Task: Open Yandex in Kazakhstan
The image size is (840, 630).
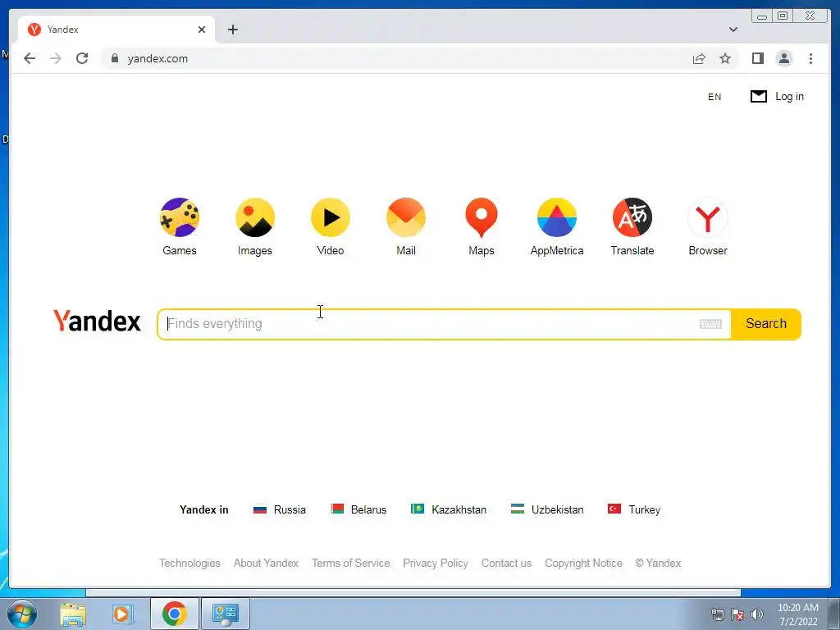Action: click(x=449, y=509)
